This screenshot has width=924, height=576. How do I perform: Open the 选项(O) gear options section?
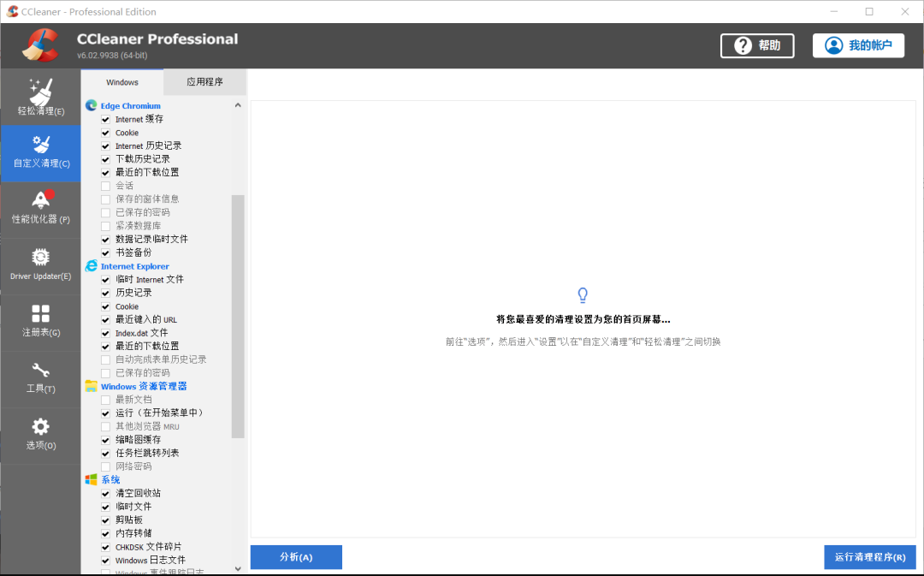coord(41,436)
